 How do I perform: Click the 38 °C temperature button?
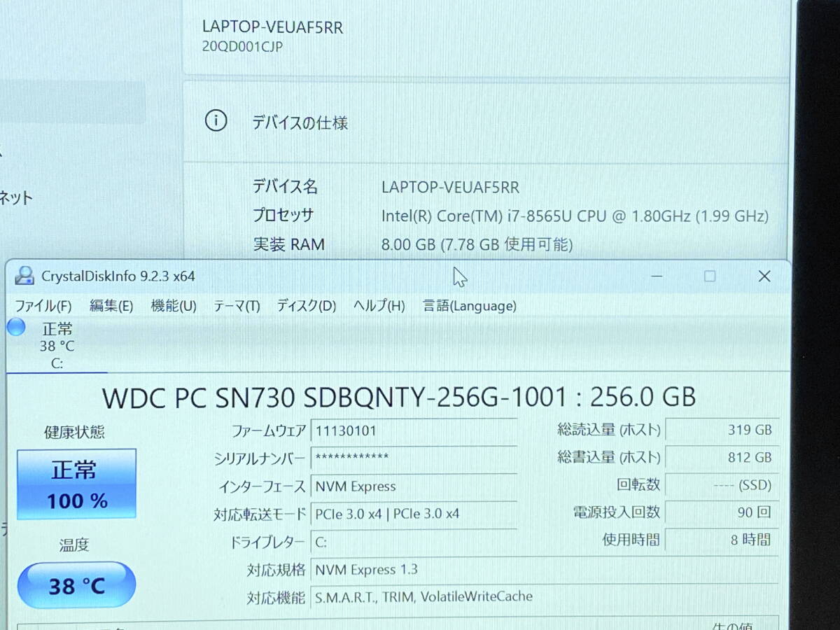76,585
